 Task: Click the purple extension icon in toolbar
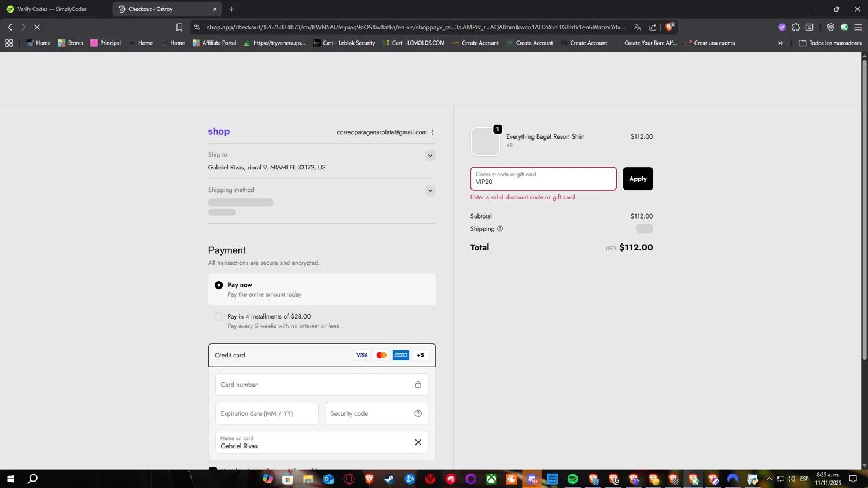(x=782, y=27)
